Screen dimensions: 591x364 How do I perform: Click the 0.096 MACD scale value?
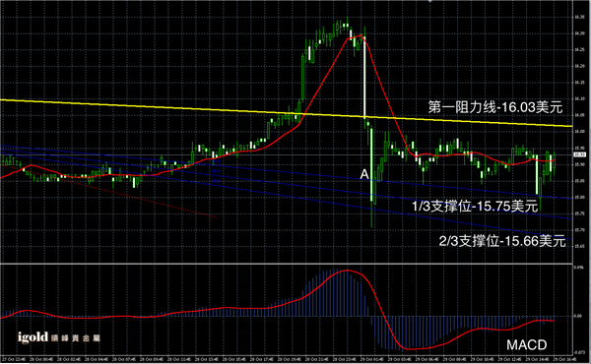pos(578,268)
